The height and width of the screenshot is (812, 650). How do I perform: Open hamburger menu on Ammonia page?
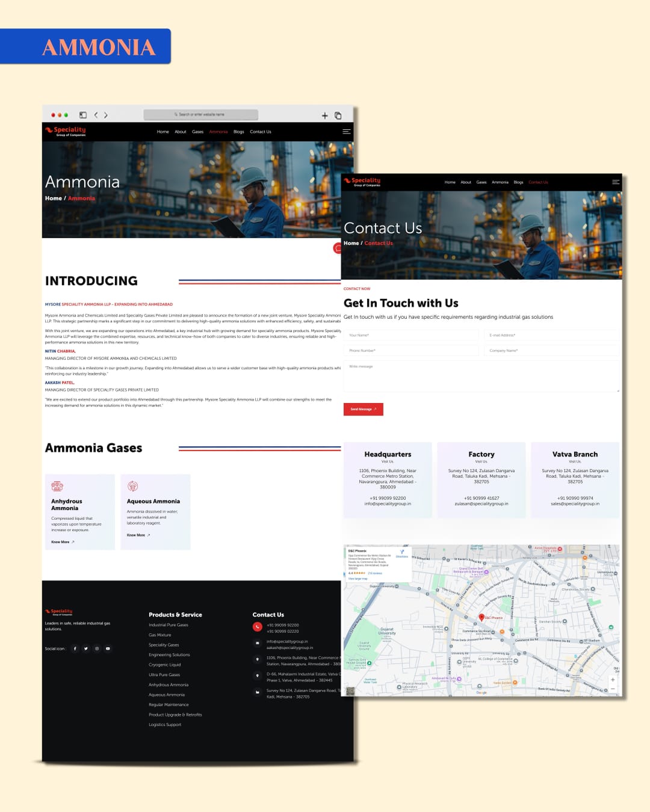(346, 132)
